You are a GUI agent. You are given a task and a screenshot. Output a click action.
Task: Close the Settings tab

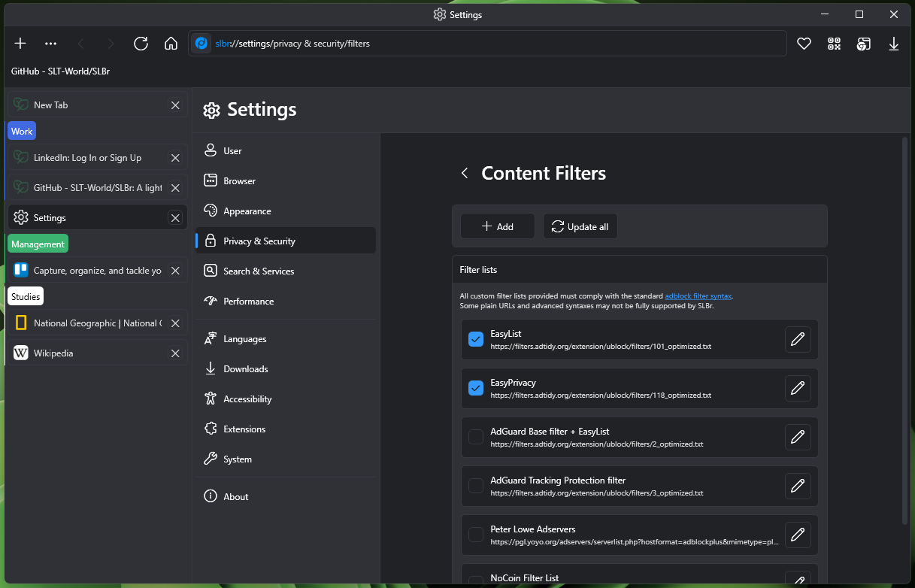pos(175,218)
